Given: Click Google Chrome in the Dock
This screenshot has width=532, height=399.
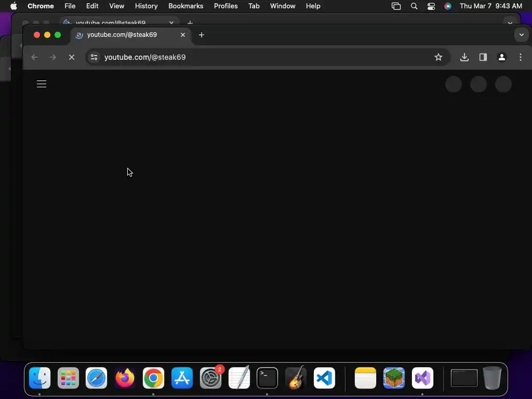Looking at the screenshot, I should pyautogui.click(x=153, y=378).
